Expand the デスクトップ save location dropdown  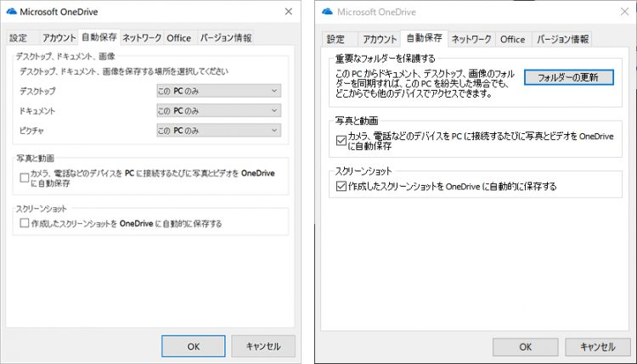[218, 91]
